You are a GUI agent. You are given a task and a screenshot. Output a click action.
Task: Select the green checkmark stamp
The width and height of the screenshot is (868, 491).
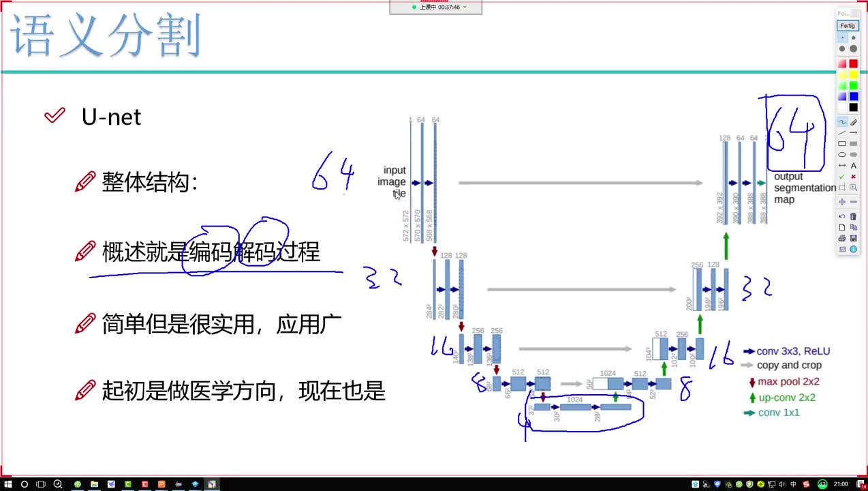pyautogui.click(x=842, y=176)
